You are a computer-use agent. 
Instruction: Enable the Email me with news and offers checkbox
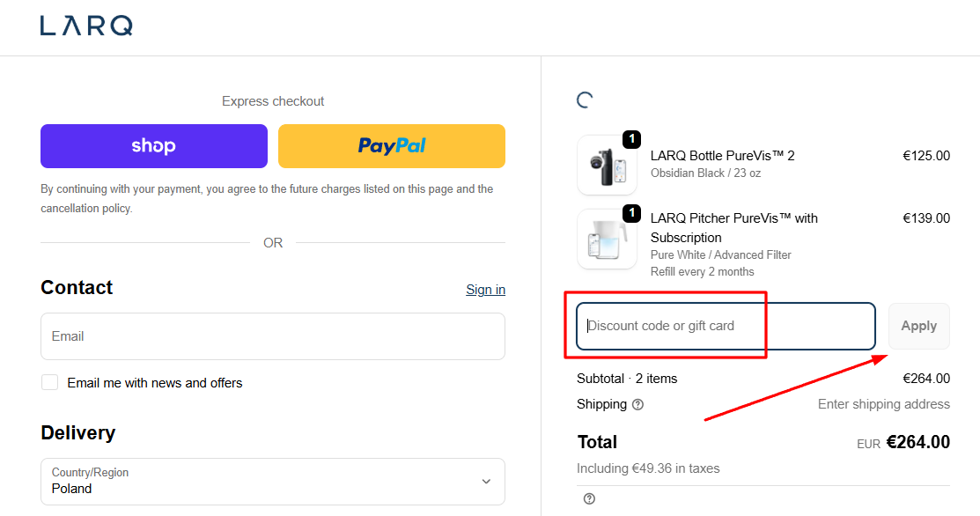pyautogui.click(x=49, y=381)
